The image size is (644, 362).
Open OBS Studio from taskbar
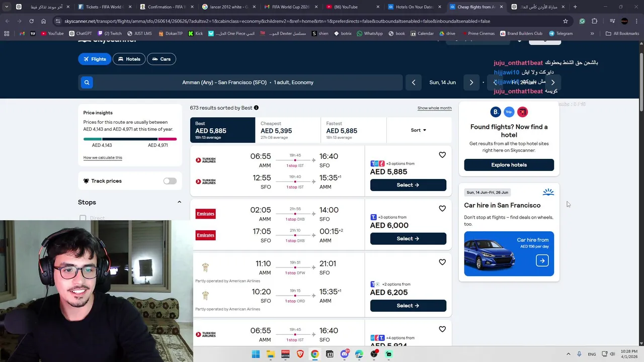pyautogui.click(x=374, y=354)
